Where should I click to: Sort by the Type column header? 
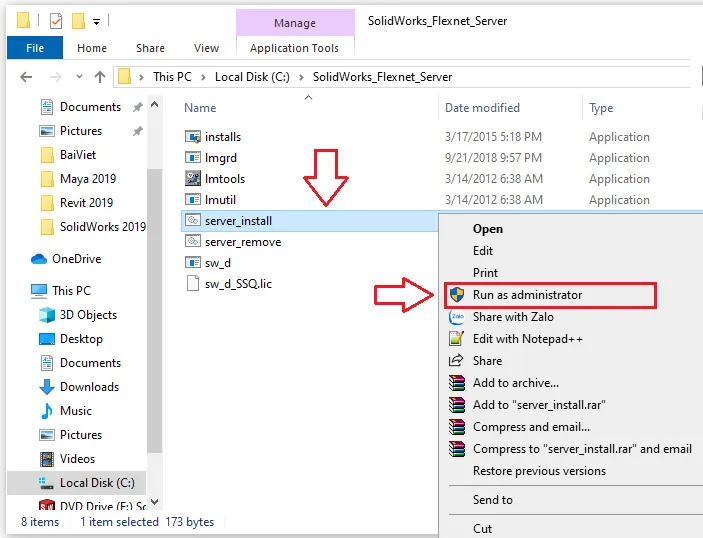[x=601, y=108]
